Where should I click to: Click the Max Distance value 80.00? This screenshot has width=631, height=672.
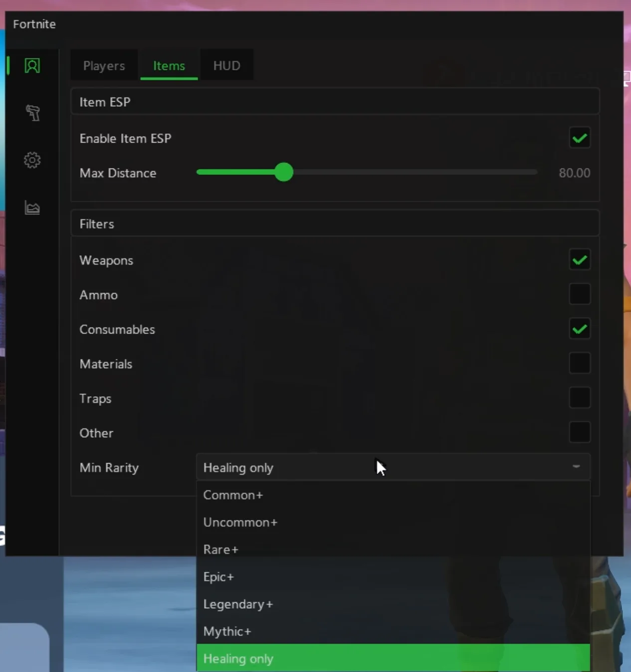click(574, 173)
